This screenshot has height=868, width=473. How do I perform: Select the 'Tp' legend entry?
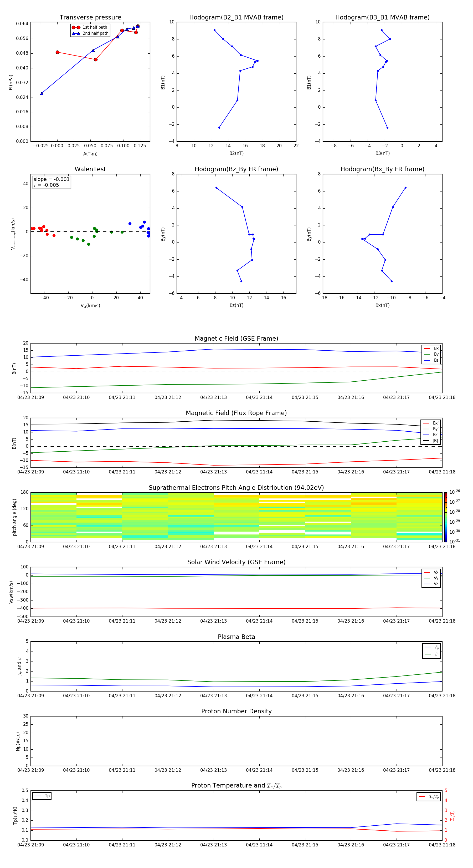point(42,796)
